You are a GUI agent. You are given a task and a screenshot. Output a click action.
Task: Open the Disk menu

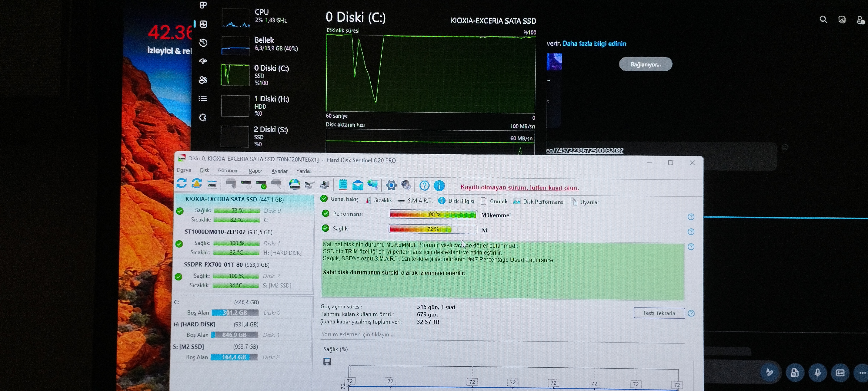[x=204, y=170]
